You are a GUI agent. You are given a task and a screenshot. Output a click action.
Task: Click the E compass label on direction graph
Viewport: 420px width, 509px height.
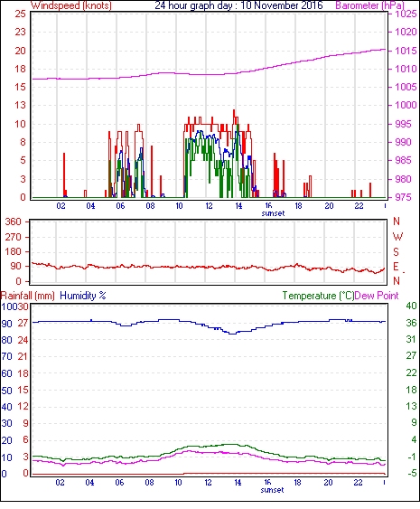coord(396,267)
